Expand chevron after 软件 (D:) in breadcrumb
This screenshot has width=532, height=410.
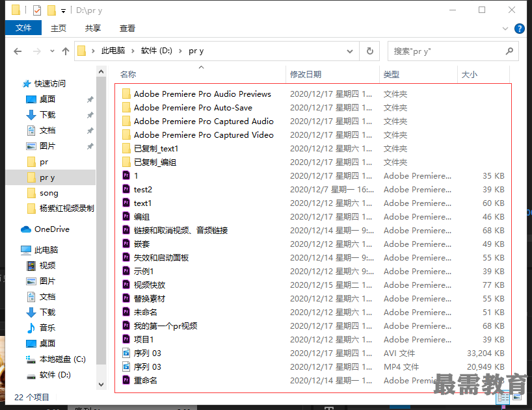click(181, 51)
